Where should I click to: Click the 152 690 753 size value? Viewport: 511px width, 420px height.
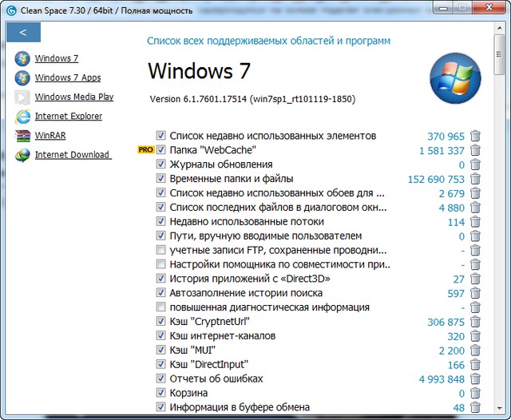tap(436, 179)
